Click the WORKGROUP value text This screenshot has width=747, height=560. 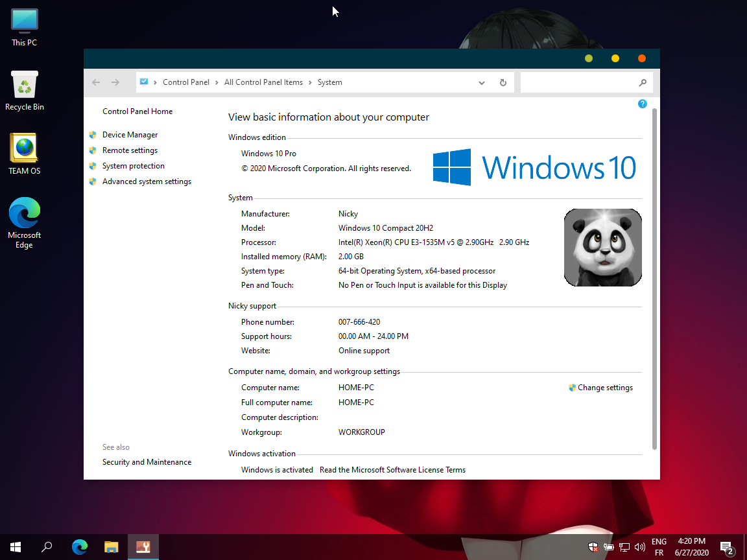point(362,432)
